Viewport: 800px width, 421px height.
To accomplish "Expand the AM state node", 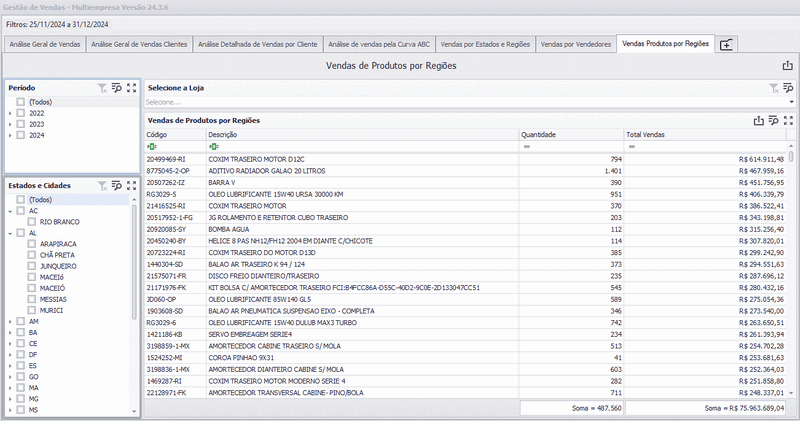I will click(10, 321).
